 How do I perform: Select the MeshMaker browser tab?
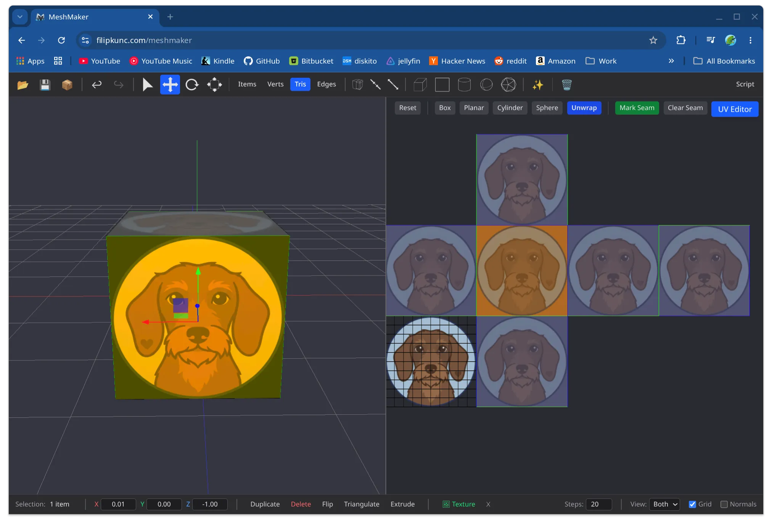[95, 17]
